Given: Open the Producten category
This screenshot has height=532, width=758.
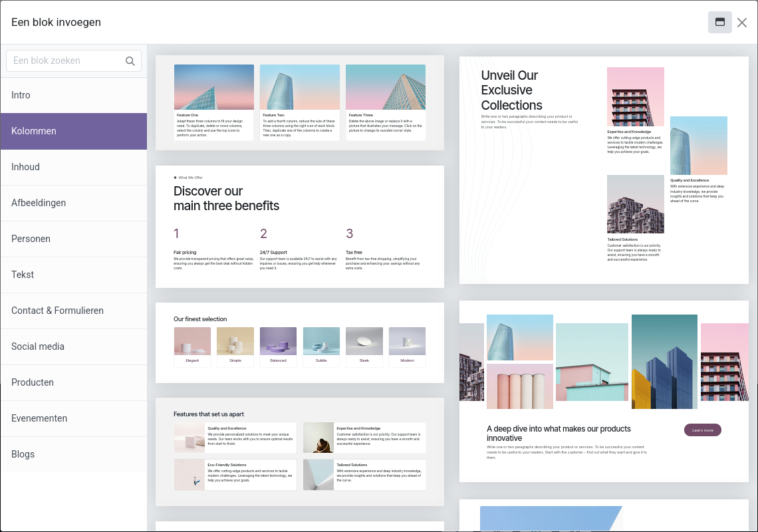Looking at the screenshot, I should [x=73, y=382].
